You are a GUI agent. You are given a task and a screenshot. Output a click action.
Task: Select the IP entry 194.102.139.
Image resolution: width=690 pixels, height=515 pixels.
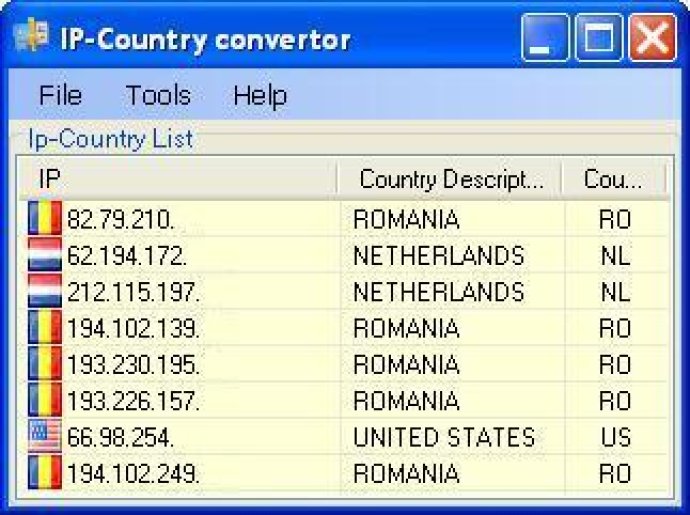[133, 328]
